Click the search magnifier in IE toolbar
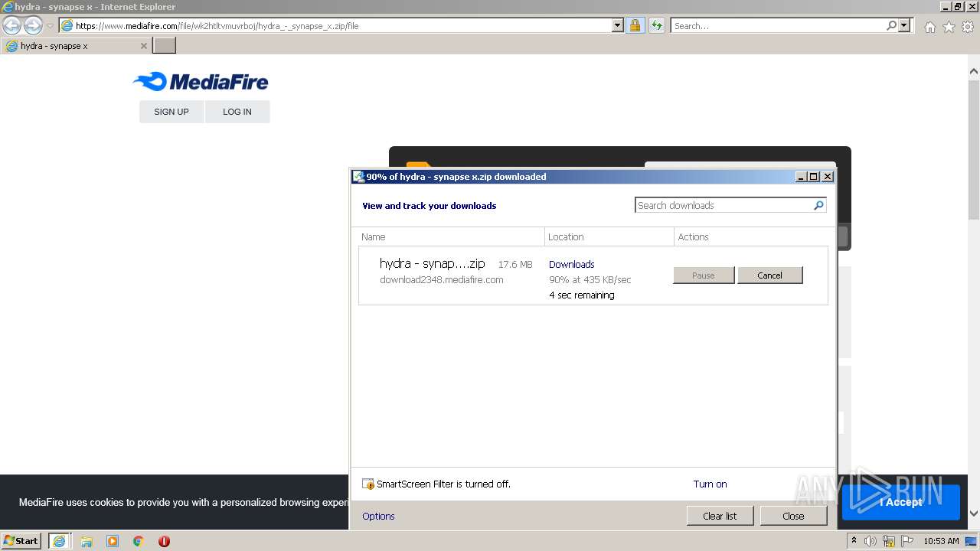 [x=891, y=25]
